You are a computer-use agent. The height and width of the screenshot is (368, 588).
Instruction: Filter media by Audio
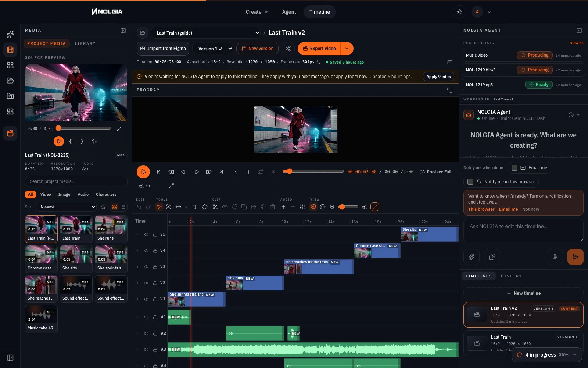click(x=83, y=194)
